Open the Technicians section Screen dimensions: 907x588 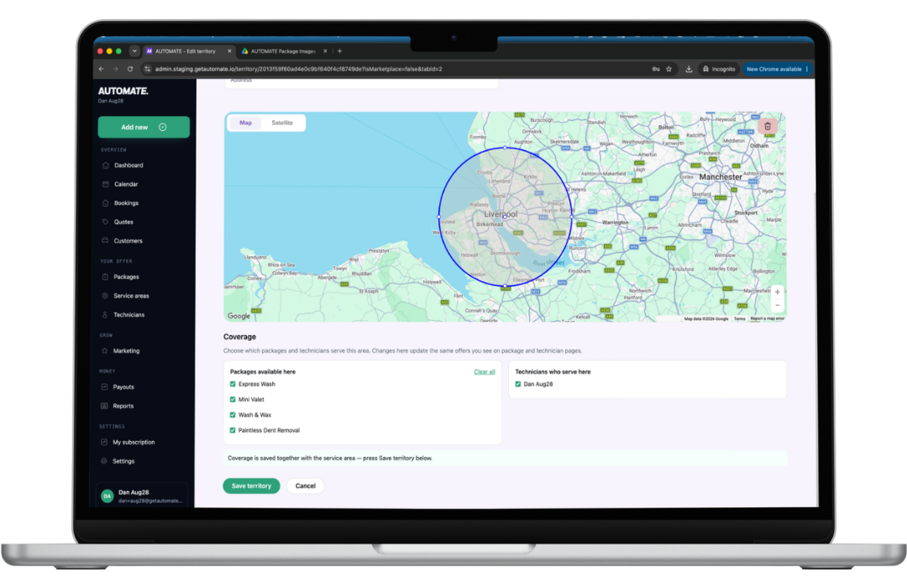(x=129, y=315)
